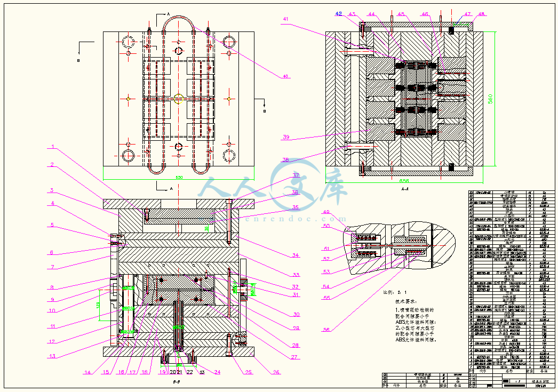Viewport: 558px width, 392px height.
Task: Click the B-B section view label
Action: pyautogui.click(x=176, y=382)
